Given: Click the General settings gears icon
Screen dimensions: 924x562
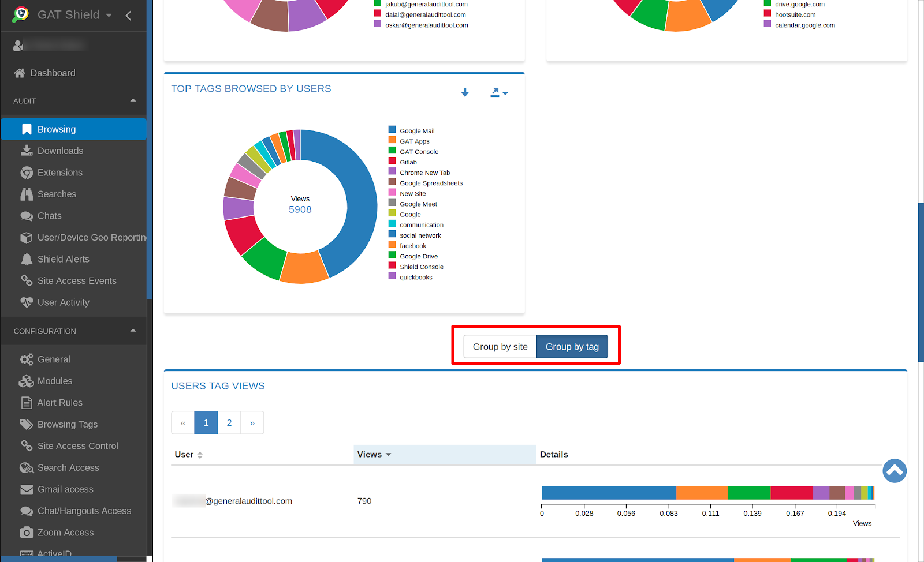Looking at the screenshot, I should point(27,359).
